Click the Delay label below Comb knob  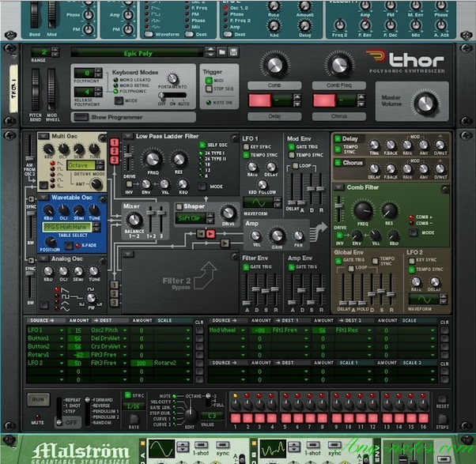pos(274,116)
